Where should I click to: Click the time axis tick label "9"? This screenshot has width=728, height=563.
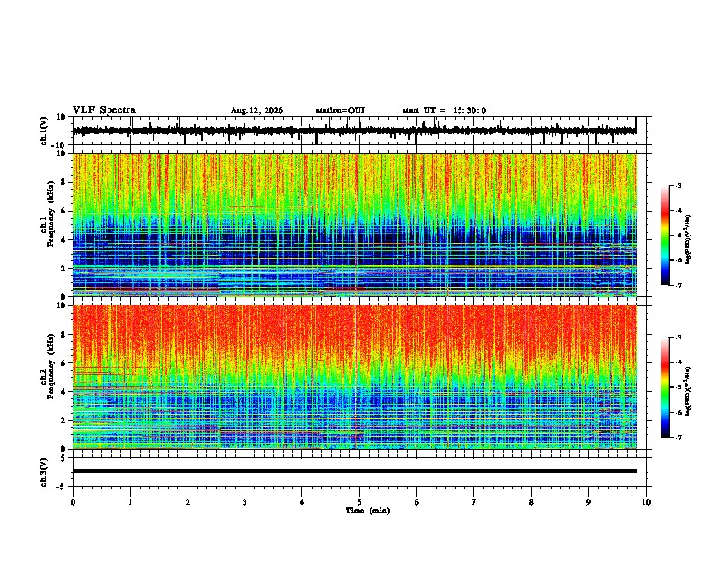coord(588,502)
